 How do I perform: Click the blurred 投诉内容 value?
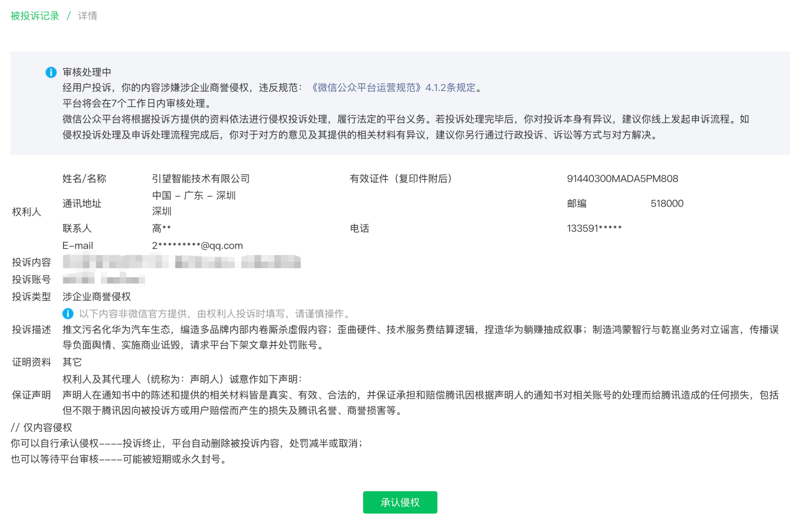[182, 262]
